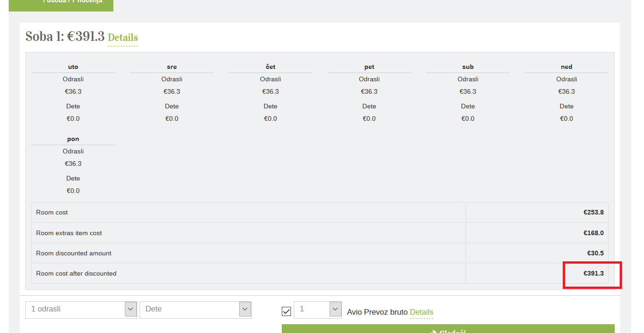644x333 pixels.
Task: Uncheck the Avio Prevoz bruto checkbox
Action: click(286, 311)
